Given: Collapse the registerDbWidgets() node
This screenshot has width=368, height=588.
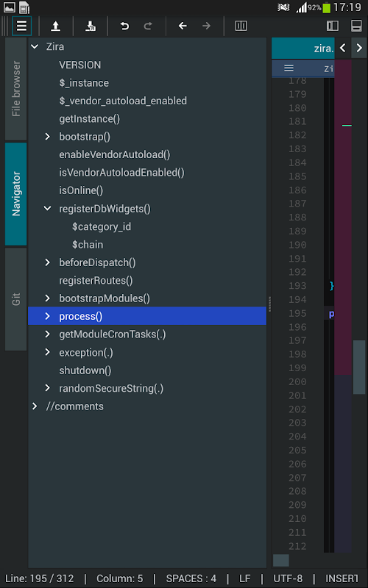Looking at the screenshot, I should coord(47,209).
